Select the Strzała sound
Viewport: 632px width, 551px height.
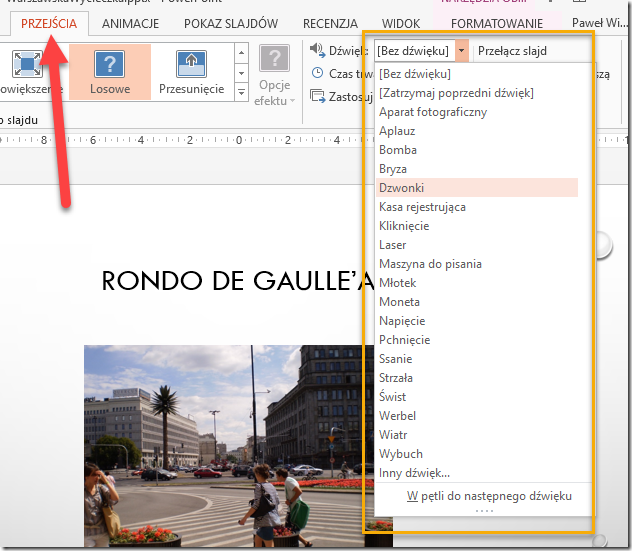point(477,378)
